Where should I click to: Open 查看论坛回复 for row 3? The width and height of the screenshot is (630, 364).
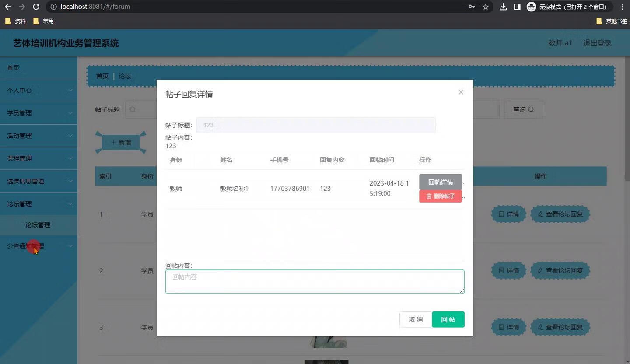[560, 327]
